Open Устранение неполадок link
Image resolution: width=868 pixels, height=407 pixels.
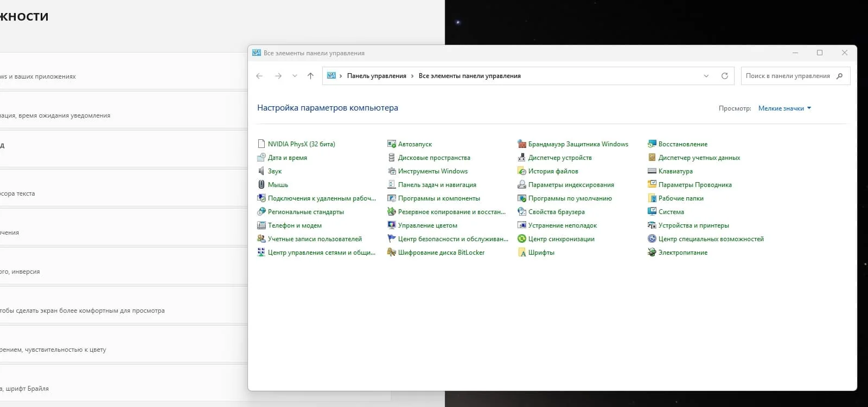click(562, 225)
